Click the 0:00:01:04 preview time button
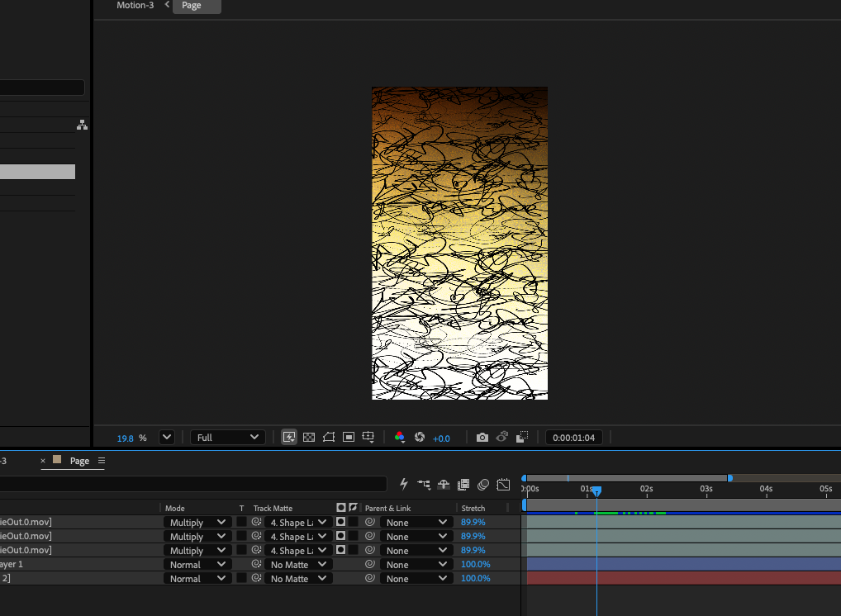This screenshot has width=841, height=616. [x=574, y=438]
